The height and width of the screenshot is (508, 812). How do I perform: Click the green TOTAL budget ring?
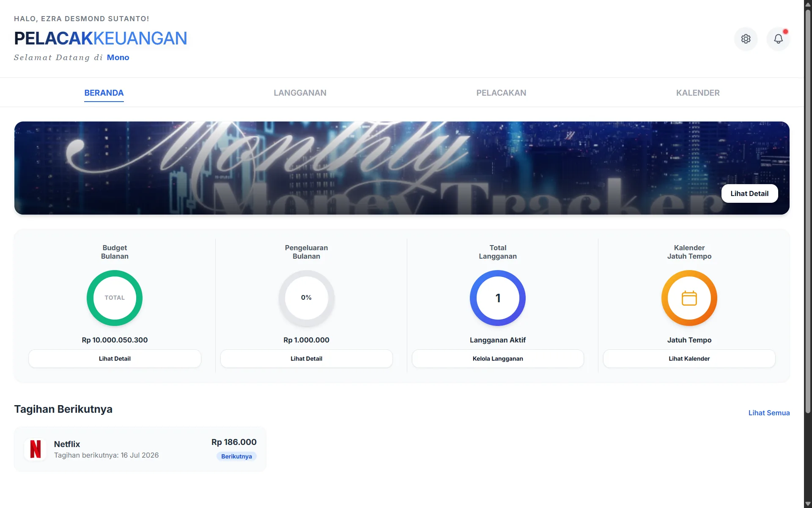point(115,298)
